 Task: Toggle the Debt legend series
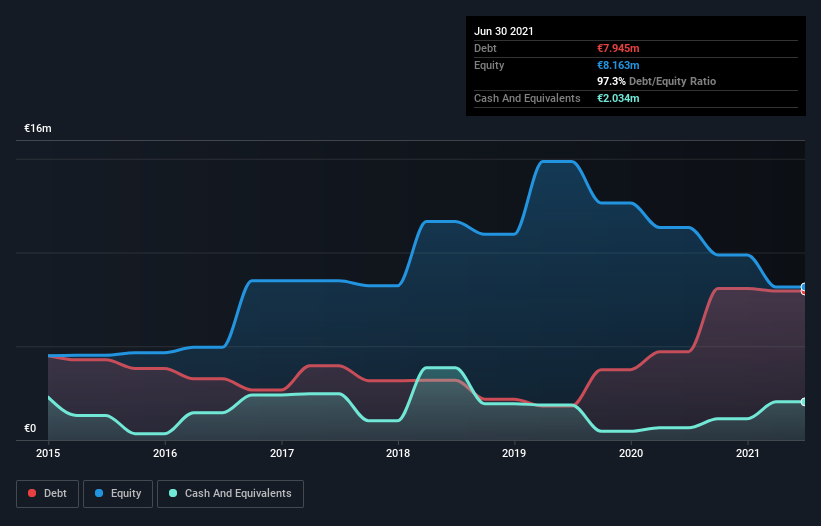coord(47,494)
